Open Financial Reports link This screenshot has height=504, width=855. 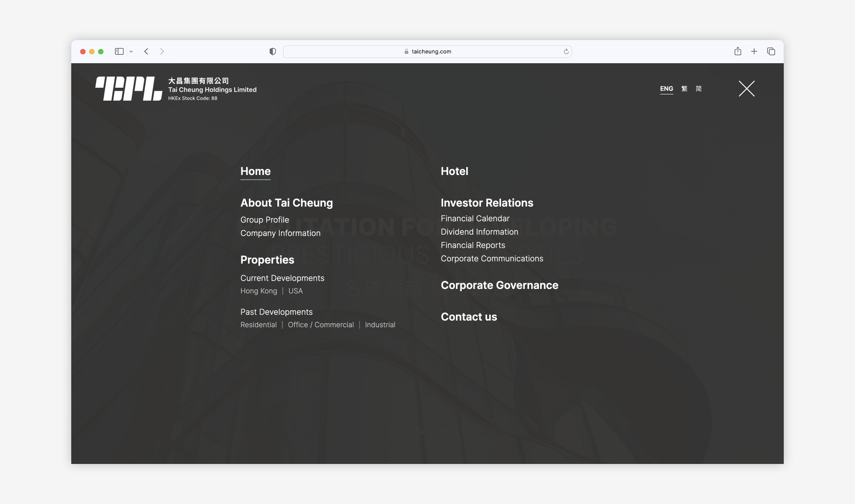pyautogui.click(x=472, y=245)
